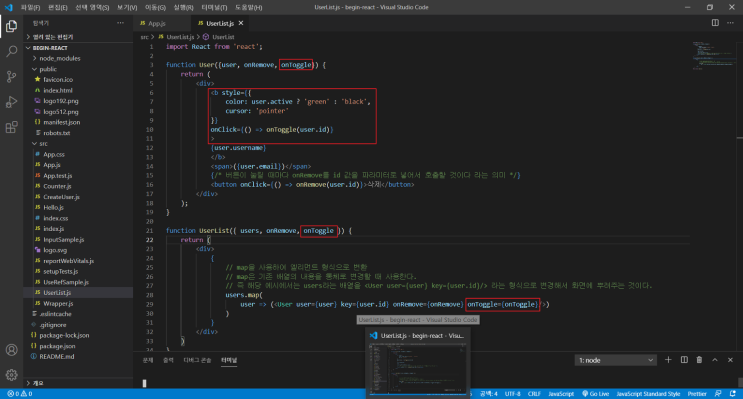Open the Terminal menu in menu bar
743x399 pixels.
[214, 7]
